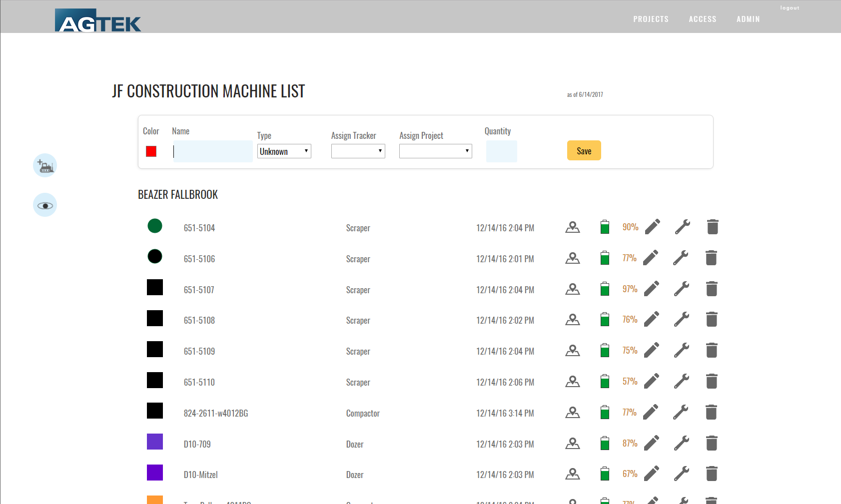Locate machine 651-5110 on map
Image resolution: width=841 pixels, height=504 pixels.
(572, 382)
